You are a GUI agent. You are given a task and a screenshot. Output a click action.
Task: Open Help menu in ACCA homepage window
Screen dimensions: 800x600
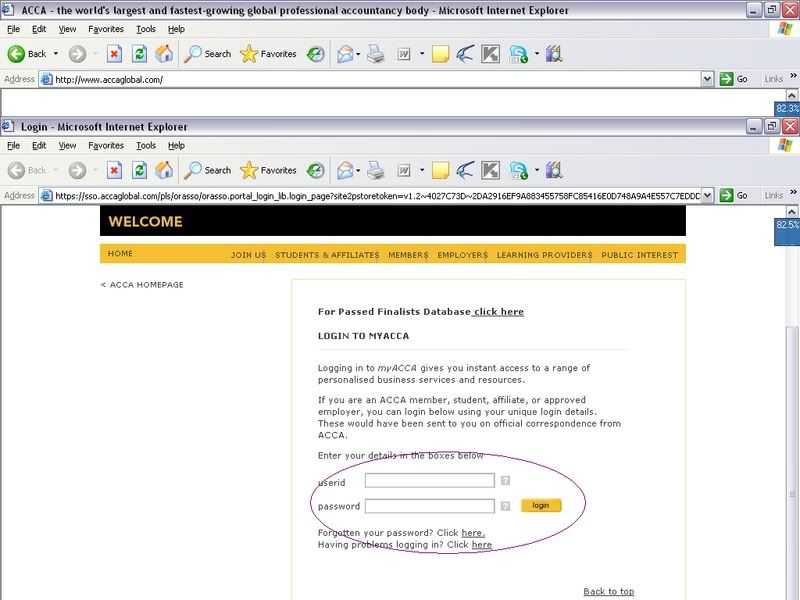[x=176, y=29]
